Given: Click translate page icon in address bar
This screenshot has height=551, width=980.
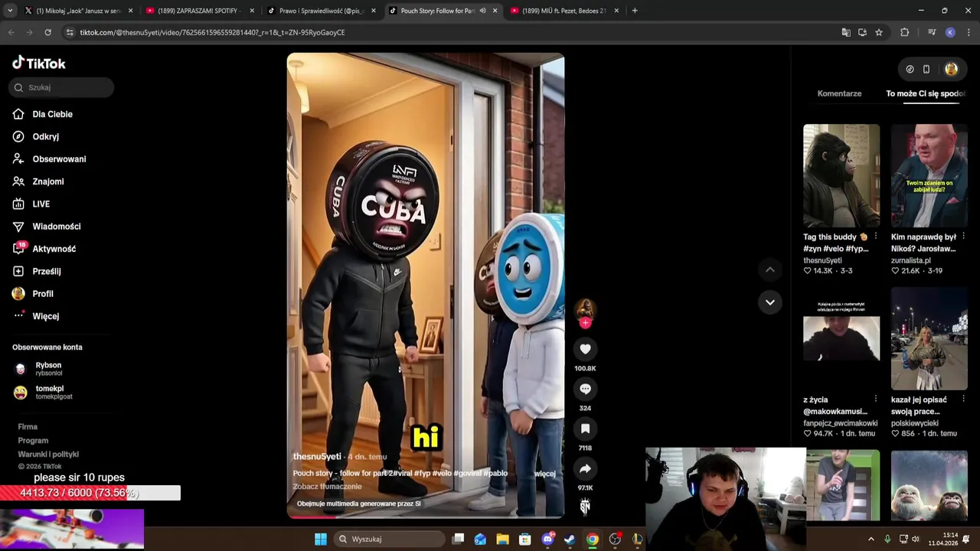Looking at the screenshot, I should (x=846, y=32).
